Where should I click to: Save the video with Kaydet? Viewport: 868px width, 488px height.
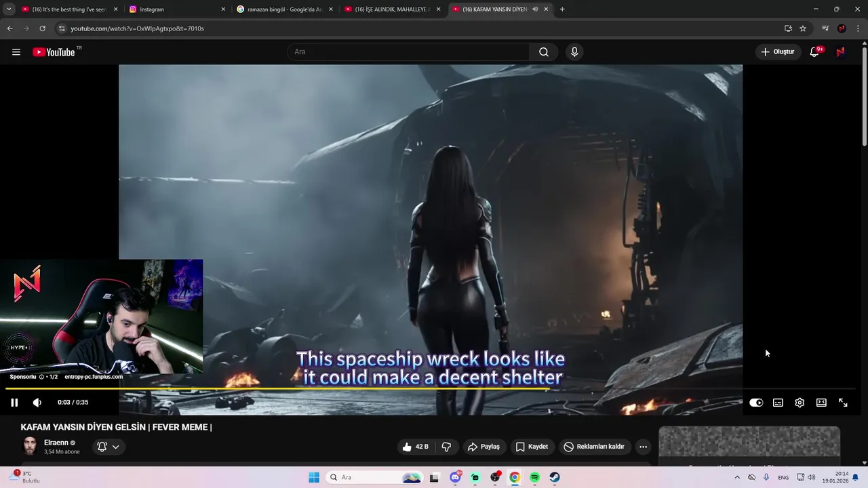532,447
